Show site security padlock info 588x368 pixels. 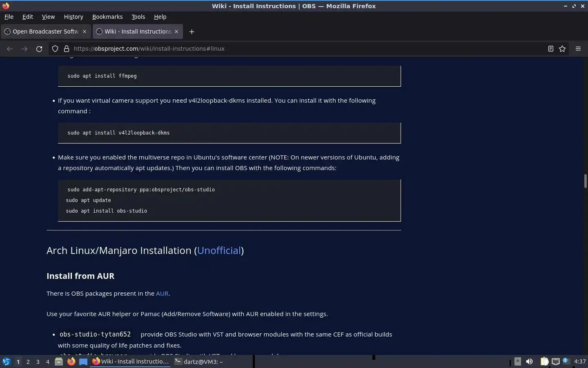[x=67, y=49]
